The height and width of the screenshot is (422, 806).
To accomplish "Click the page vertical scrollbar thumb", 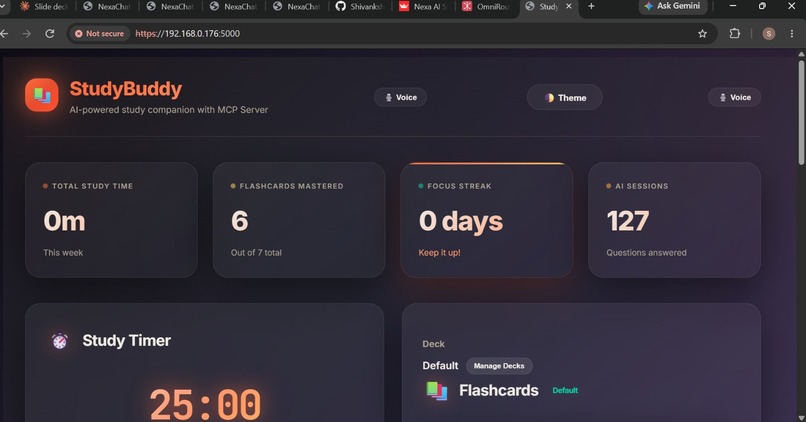I will pos(801,112).
